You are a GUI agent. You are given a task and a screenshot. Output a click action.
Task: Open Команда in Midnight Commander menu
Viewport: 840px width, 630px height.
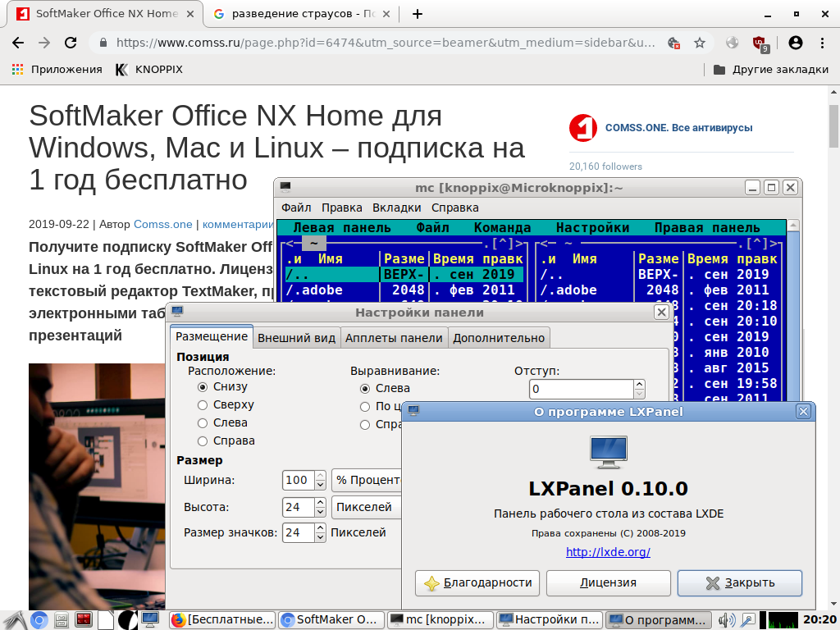click(503, 228)
